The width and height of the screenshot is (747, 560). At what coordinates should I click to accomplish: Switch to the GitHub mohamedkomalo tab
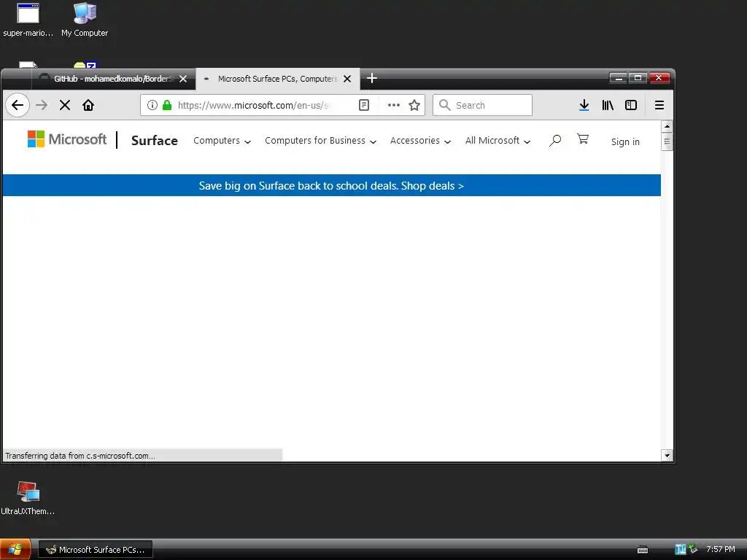(x=113, y=79)
